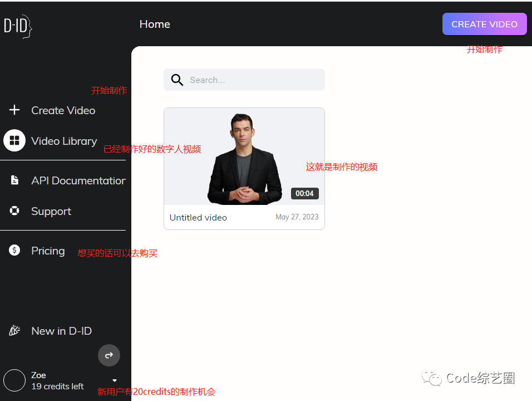Expand the account dropdown arrow near Zoe
532x401 pixels.
point(115,380)
